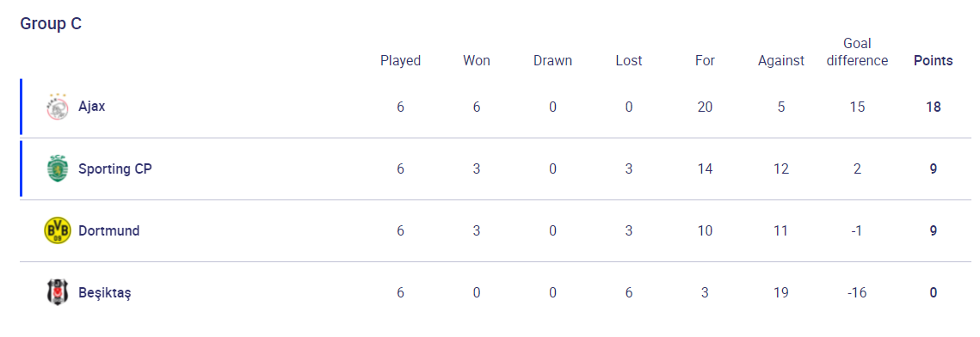Open the Beşiktaş team link
Viewport: 980px width, 337px height.
[x=104, y=292]
